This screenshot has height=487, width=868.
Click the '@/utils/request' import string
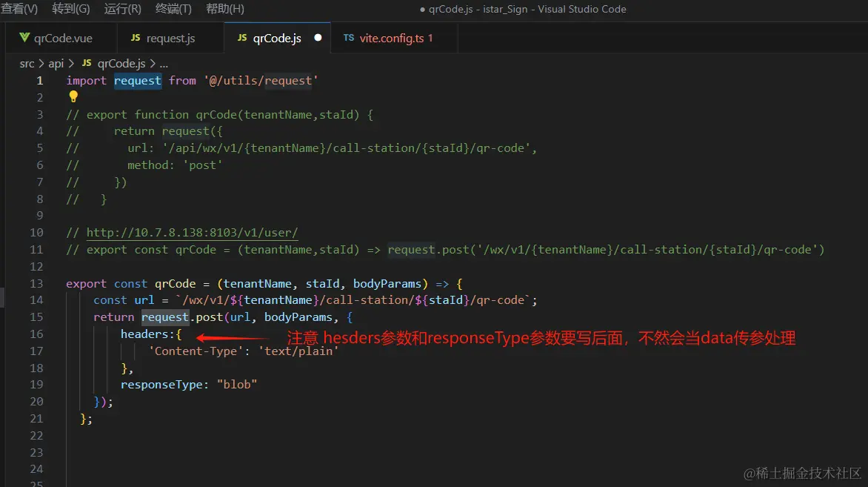pyautogui.click(x=261, y=81)
